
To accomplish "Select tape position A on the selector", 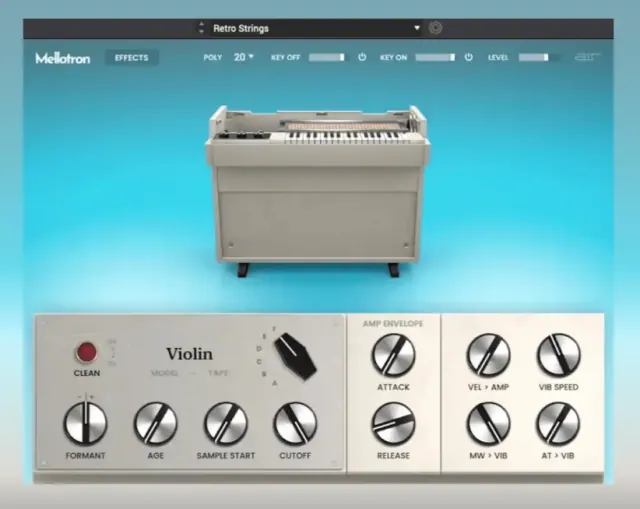I will tap(275, 383).
